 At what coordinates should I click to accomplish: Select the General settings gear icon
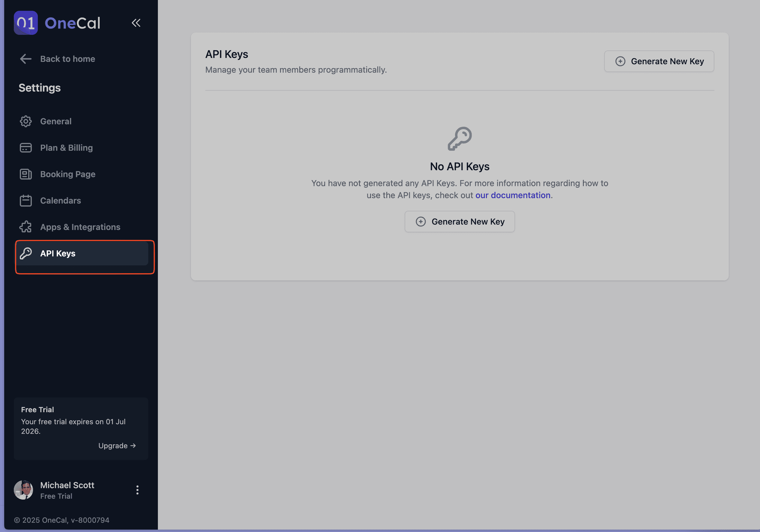[26, 121]
